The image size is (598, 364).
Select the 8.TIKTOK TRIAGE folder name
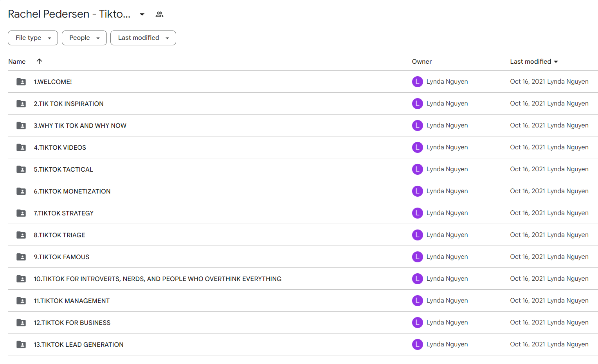[59, 235]
